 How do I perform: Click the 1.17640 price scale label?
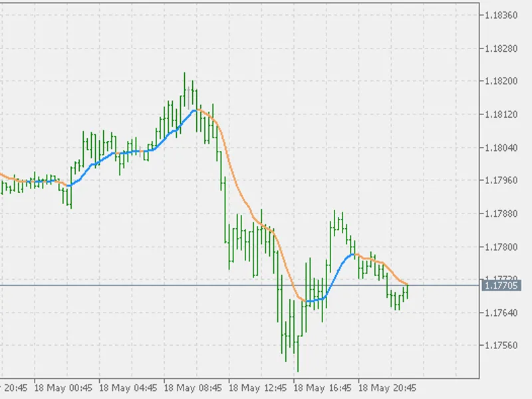(501, 313)
